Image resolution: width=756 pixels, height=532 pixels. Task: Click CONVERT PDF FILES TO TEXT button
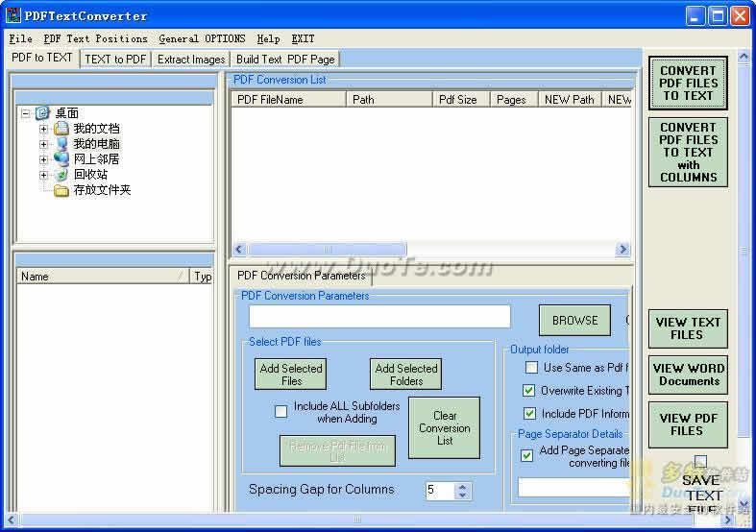[688, 83]
